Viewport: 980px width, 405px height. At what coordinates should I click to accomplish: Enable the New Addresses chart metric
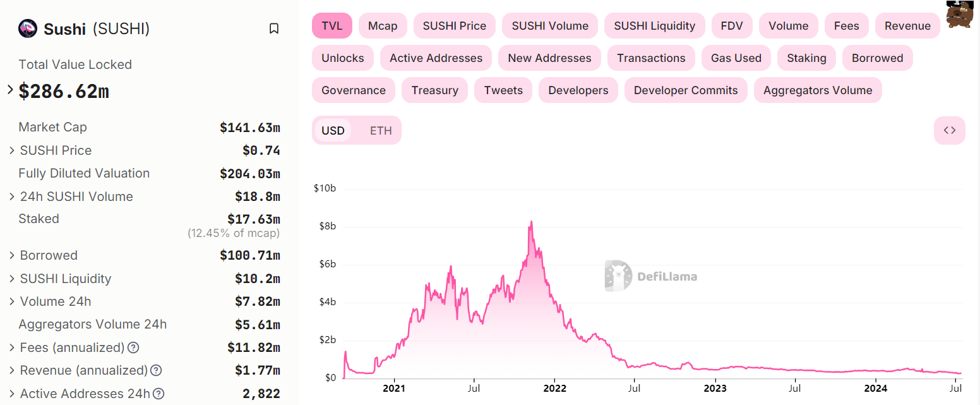549,58
